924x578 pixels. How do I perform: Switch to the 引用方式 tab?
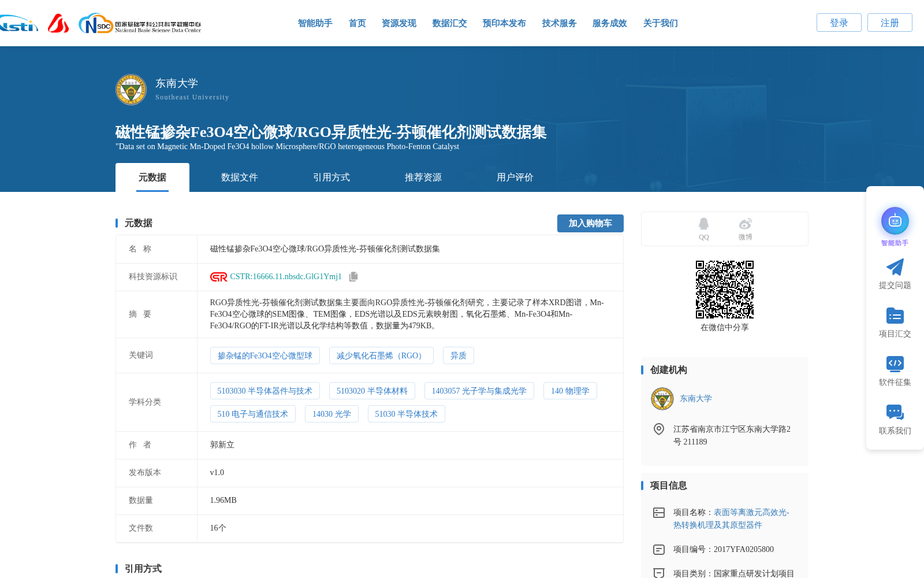click(331, 177)
